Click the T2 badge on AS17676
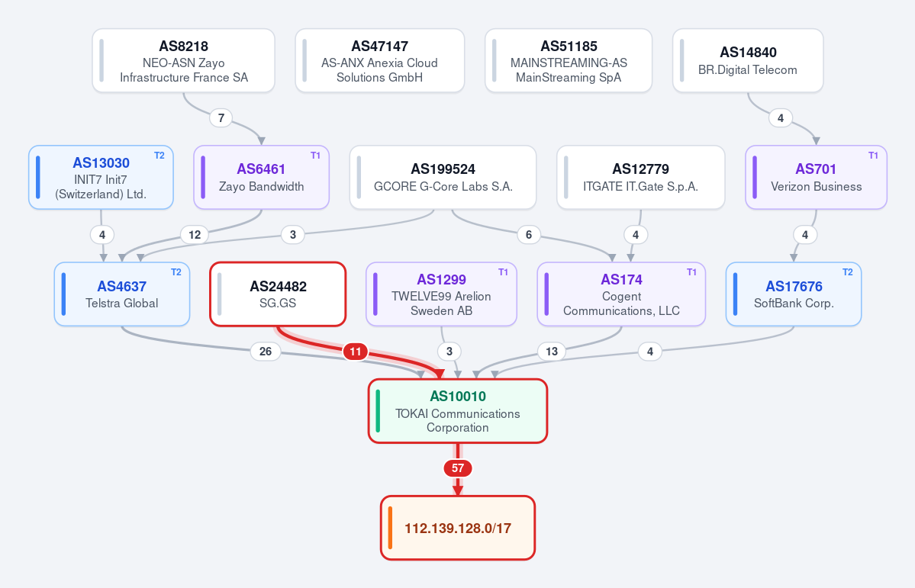The width and height of the screenshot is (915, 588). pos(847,272)
